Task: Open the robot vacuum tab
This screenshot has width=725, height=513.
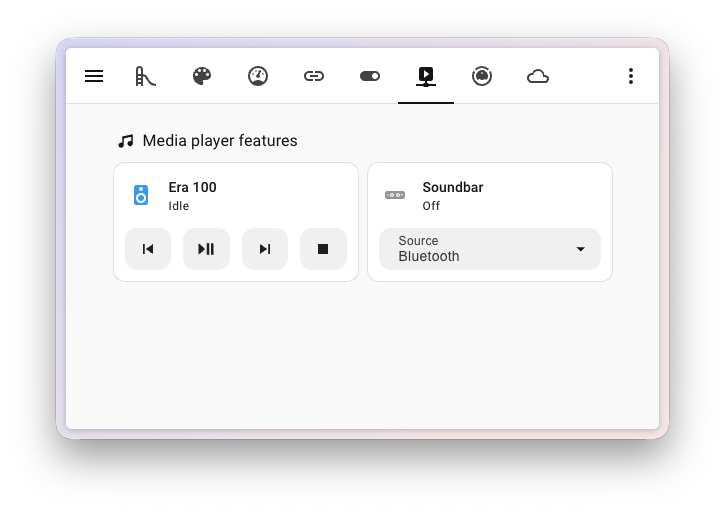Action: 482,76
